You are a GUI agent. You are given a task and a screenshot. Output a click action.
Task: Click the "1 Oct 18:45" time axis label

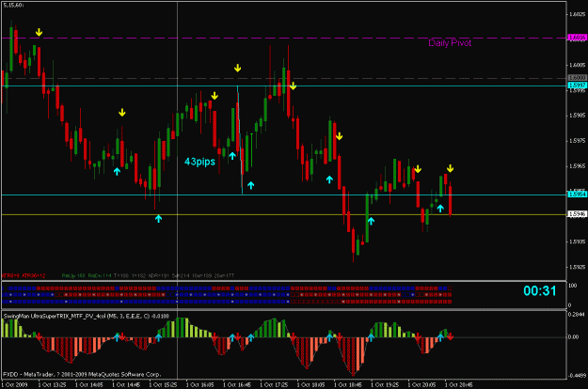348,385
